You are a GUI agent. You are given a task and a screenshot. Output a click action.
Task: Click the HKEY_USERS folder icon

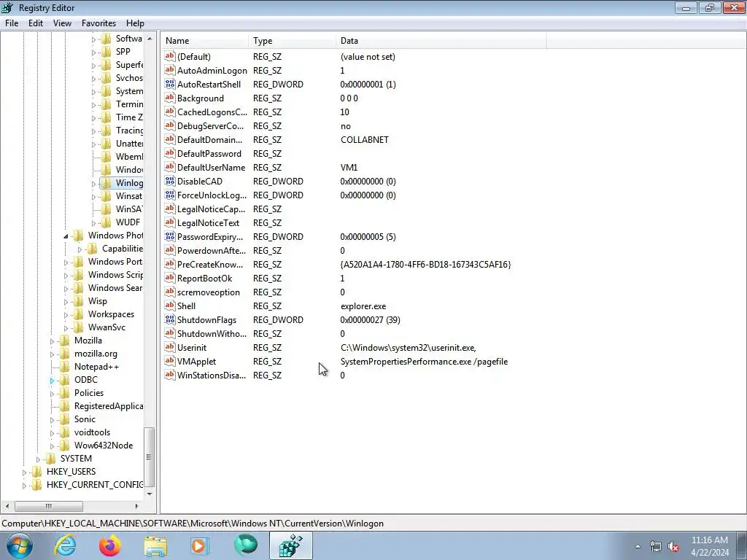point(36,472)
